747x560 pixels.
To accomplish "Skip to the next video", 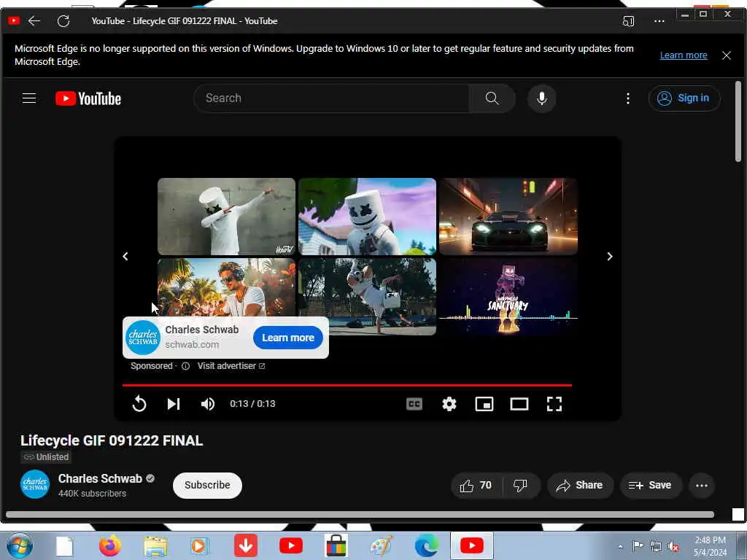I will tap(174, 404).
